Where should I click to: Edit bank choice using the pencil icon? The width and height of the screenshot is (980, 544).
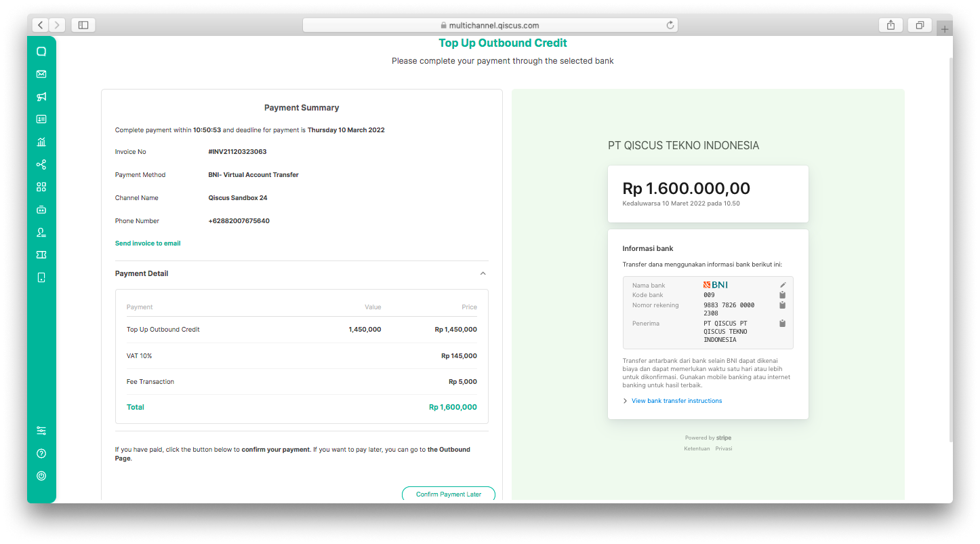coord(782,284)
